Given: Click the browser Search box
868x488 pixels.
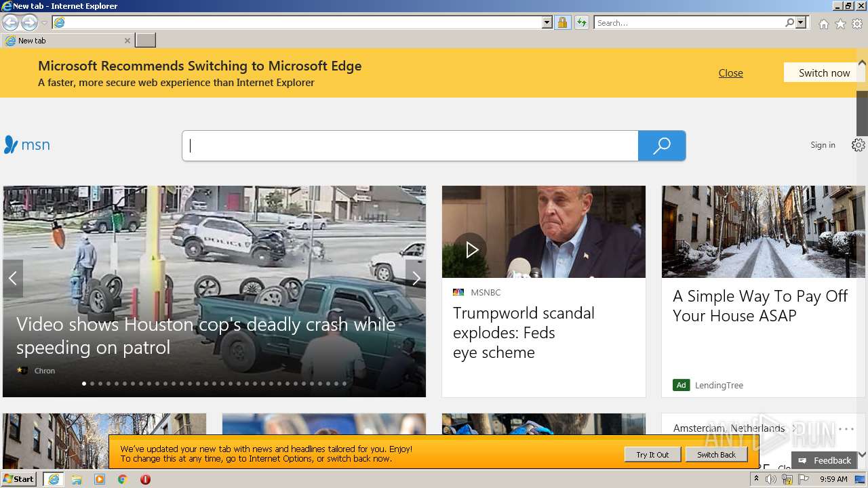Looking at the screenshot, I should click(x=689, y=22).
